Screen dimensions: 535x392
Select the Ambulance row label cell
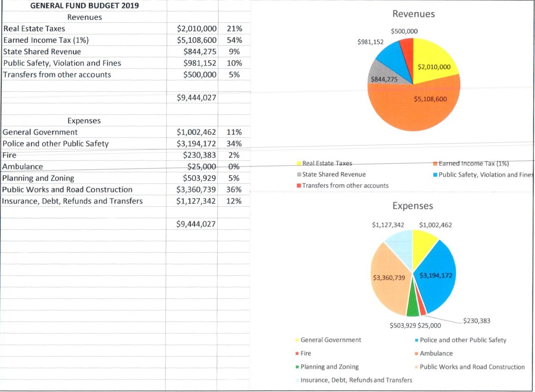point(23,167)
